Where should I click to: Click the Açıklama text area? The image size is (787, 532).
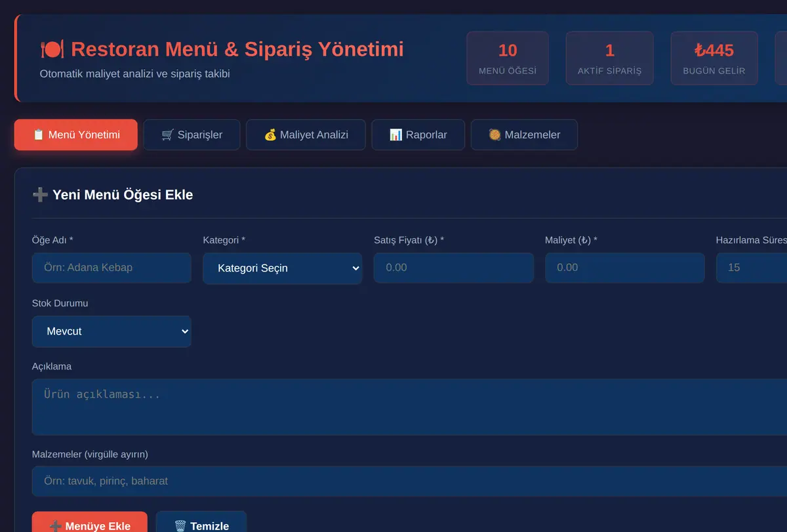[409, 407]
